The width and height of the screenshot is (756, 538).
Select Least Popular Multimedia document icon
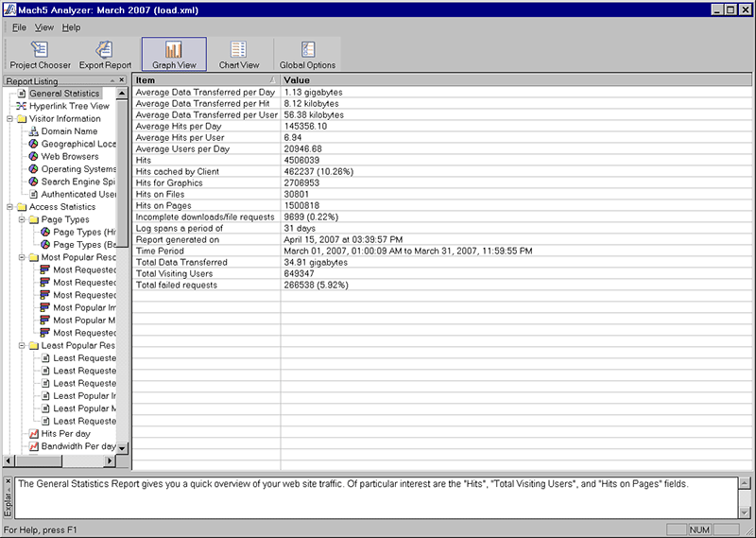pyautogui.click(x=45, y=408)
